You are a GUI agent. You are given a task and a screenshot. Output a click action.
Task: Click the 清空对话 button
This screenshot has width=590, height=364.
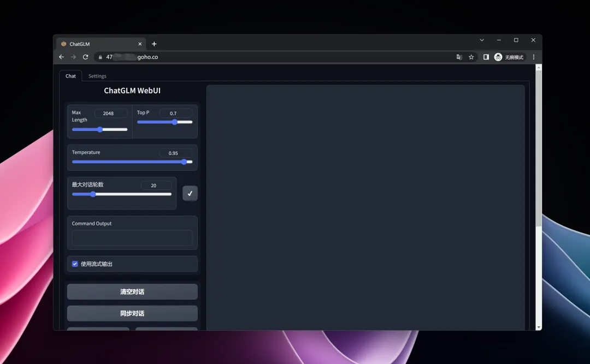[x=132, y=292]
